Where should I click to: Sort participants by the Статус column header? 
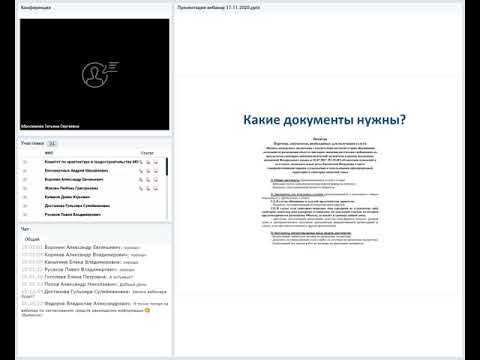click(x=147, y=153)
